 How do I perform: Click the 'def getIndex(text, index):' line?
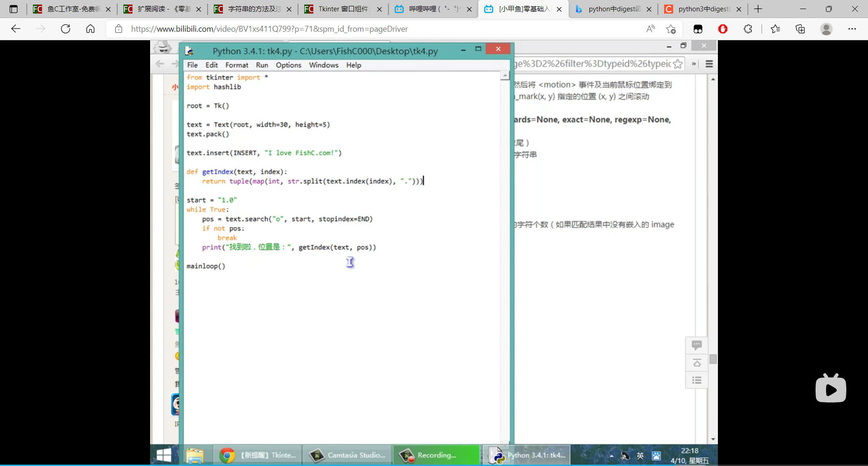[x=237, y=172]
